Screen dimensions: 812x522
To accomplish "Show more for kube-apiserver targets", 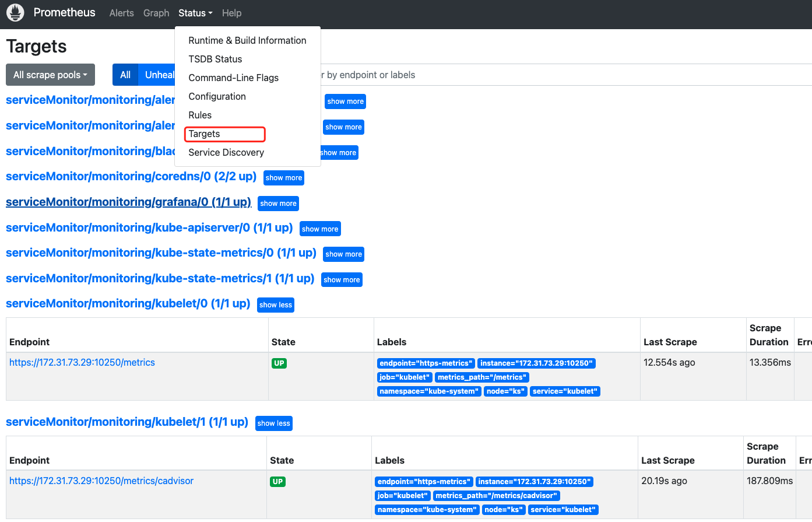I will [319, 229].
